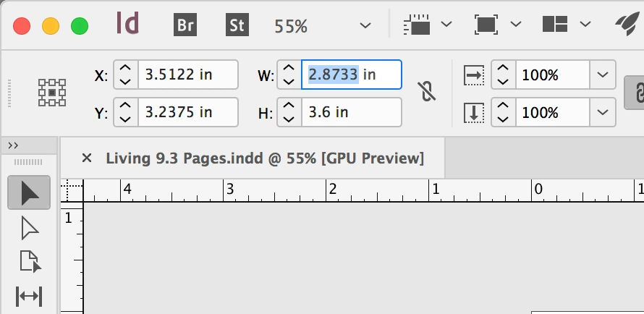Screen dimensions: 644x314
Task: Decrease Y value with down stepper arrow
Action: click(x=125, y=119)
